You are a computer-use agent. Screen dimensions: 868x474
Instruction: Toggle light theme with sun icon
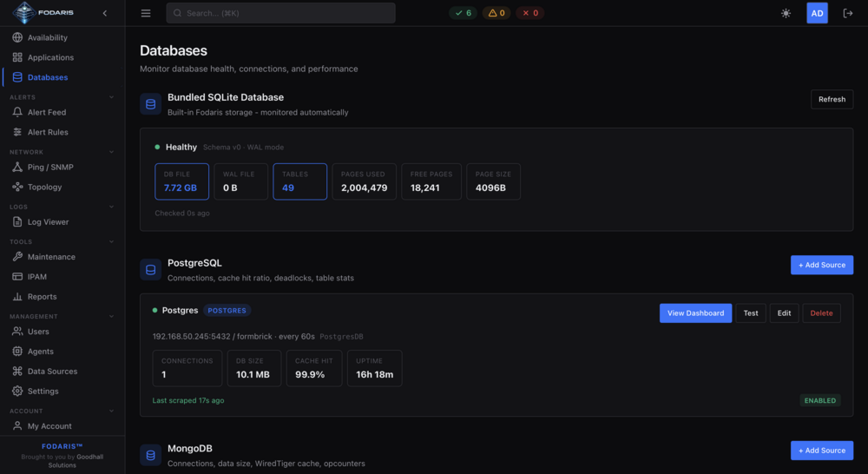point(786,13)
